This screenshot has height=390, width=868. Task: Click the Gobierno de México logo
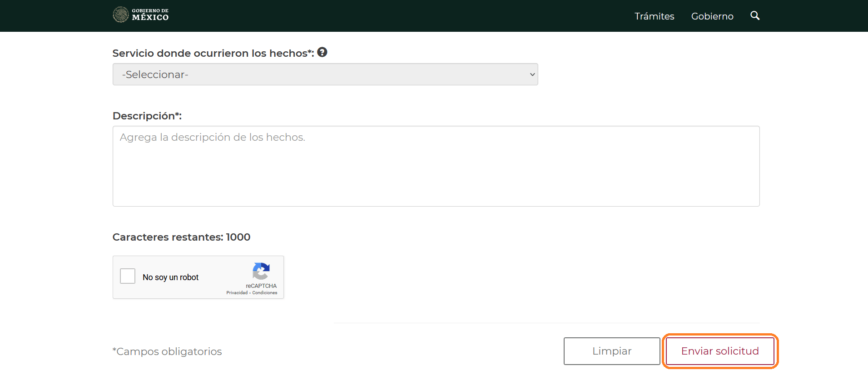(x=141, y=15)
